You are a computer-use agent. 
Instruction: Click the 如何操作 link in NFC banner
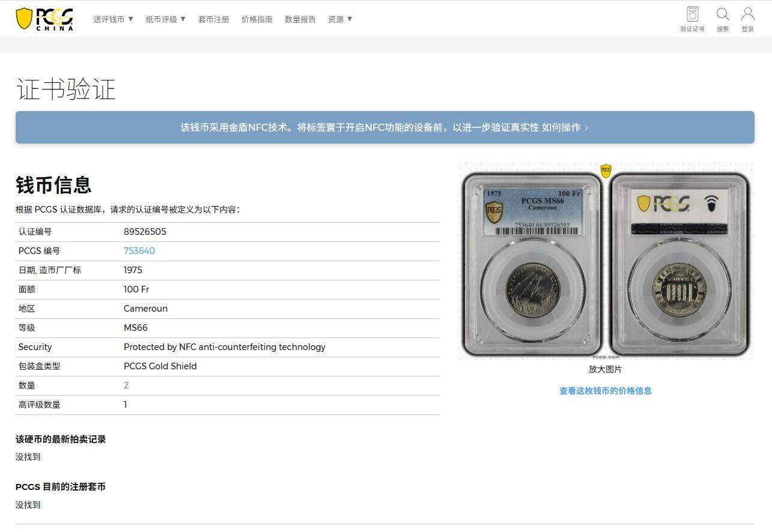[565, 127]
